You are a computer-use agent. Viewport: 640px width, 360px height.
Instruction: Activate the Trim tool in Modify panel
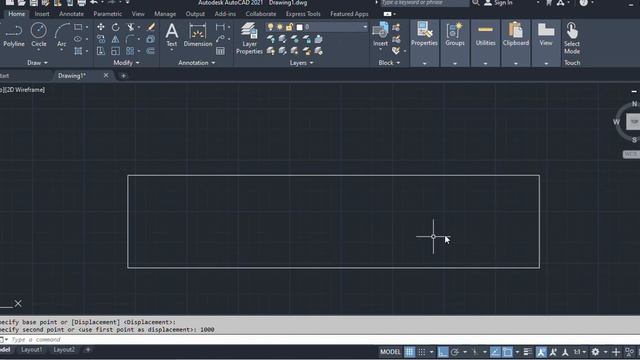tap(131, 27)
